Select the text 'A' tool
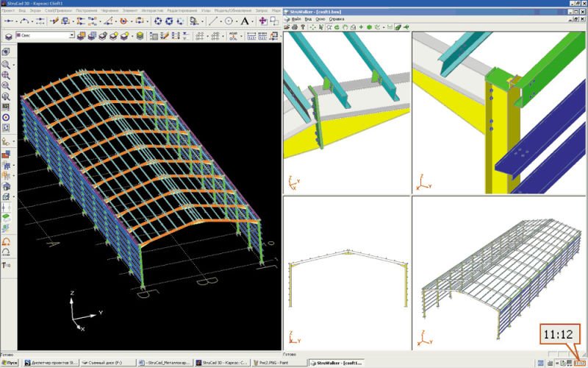Viewport: 588px width, 368px height. point(243,21)
